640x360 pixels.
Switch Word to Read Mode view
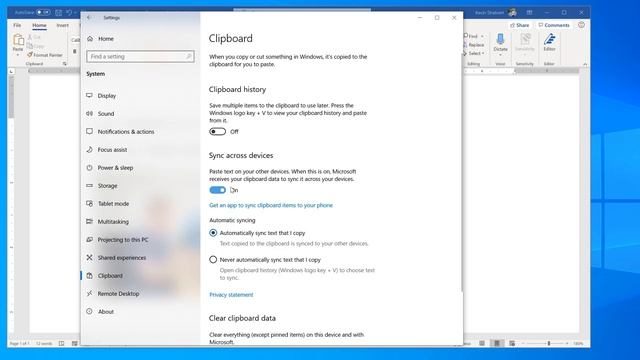tap(482, 344)
